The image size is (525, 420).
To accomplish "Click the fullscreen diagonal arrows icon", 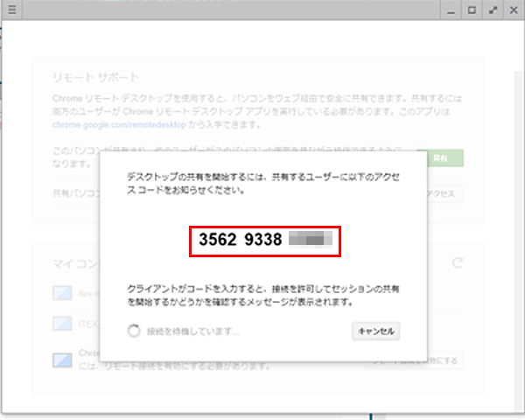I will tap(493, 10).
